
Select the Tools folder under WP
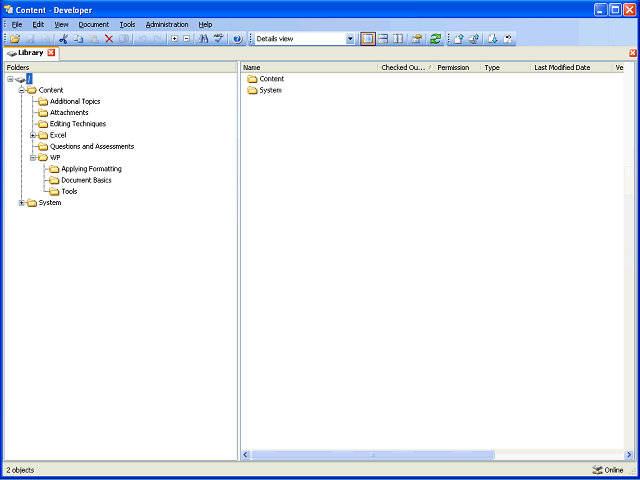tap(69, 191)
